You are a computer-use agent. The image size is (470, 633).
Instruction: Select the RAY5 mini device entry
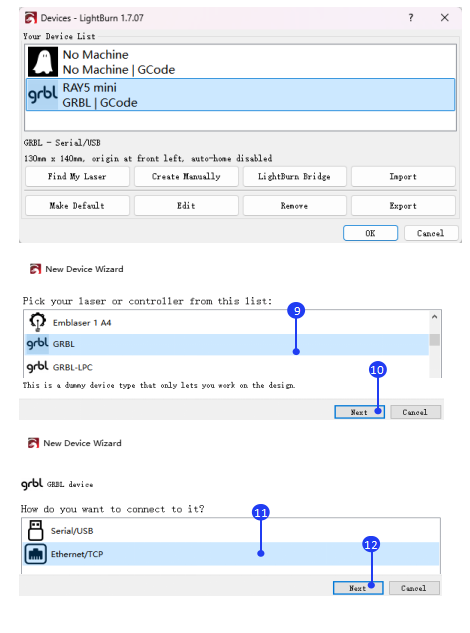coord(240,95)
